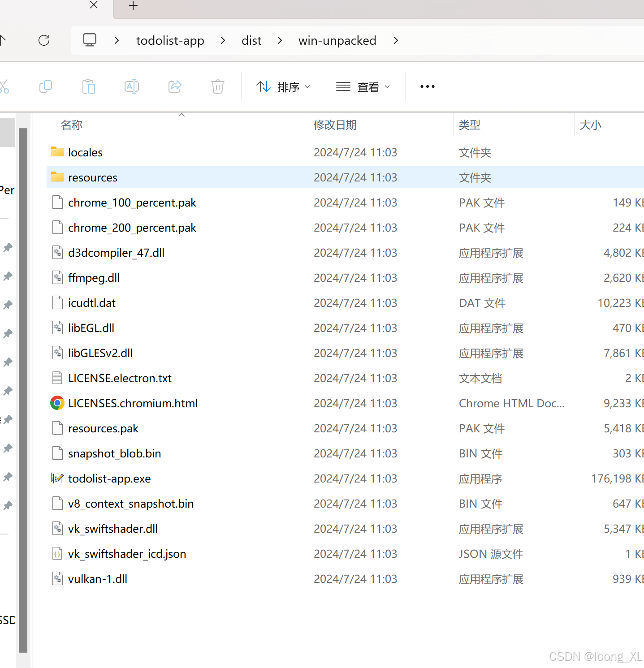The width and height of the screenshot is (644, 668).
Task: Click the Share icon in the toolbar
Action: (175, 86)
